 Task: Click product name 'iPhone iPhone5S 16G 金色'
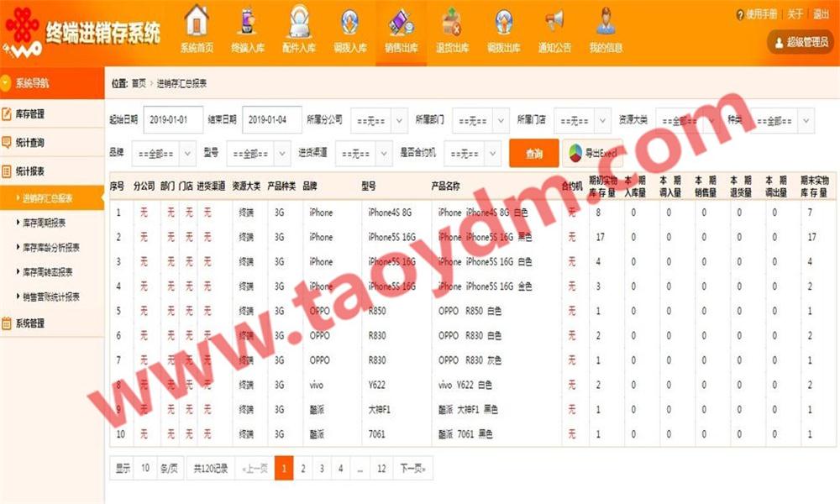485,286
